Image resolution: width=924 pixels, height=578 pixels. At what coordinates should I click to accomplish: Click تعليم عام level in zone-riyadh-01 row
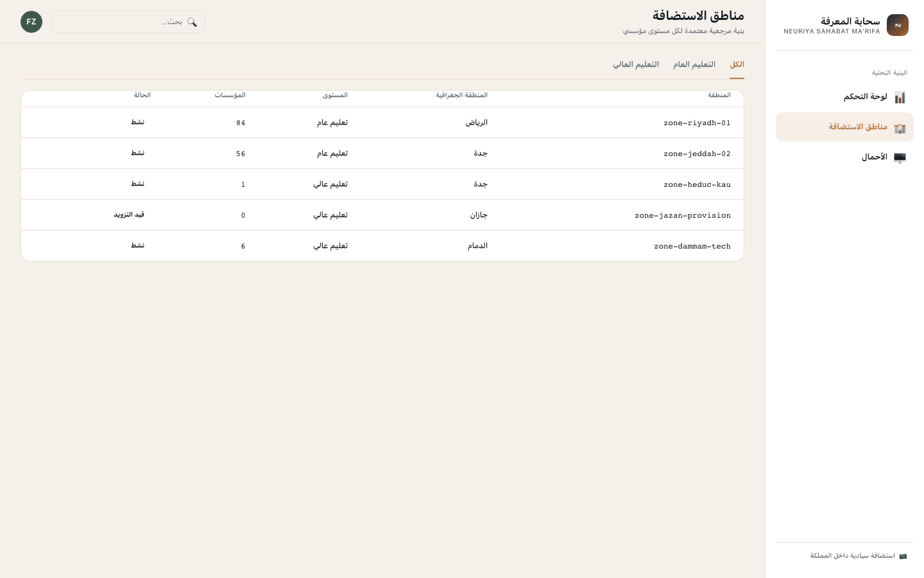click(332, 123)
